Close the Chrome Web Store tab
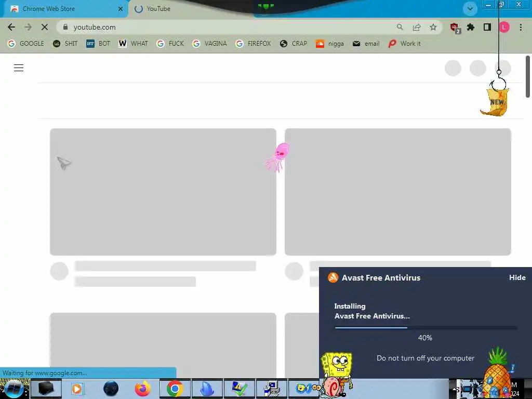This screenshot has width=532, height=399. click(121, 9)
